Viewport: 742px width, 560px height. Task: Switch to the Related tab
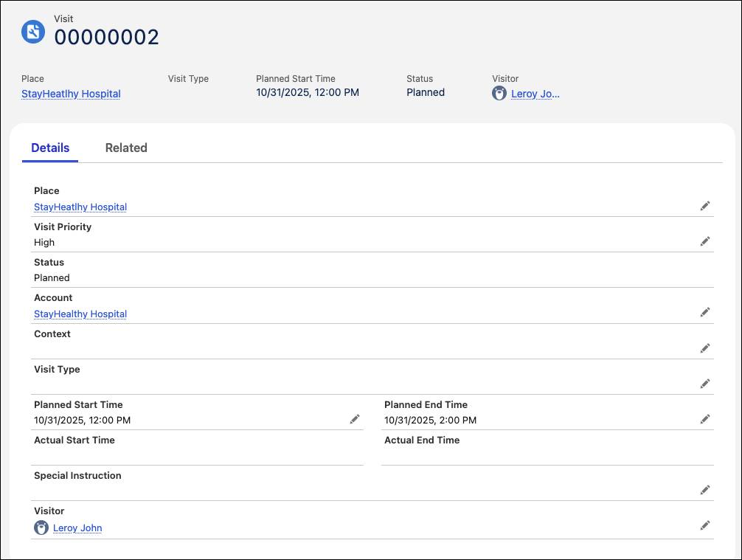pyautogui.click(x=126, y=148)
